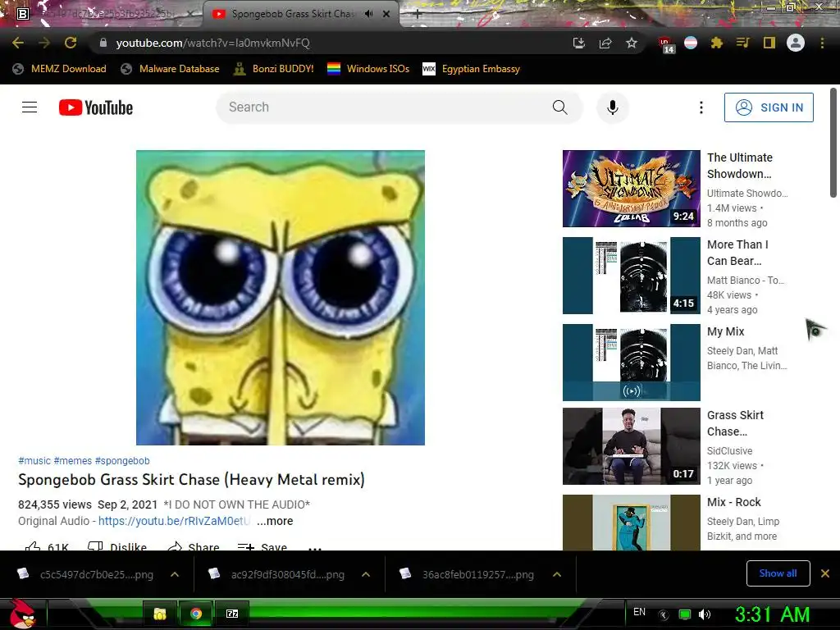Open Malware Database bookmark
Viewport: 840px width, 630px height.
[x=171, y=69]
